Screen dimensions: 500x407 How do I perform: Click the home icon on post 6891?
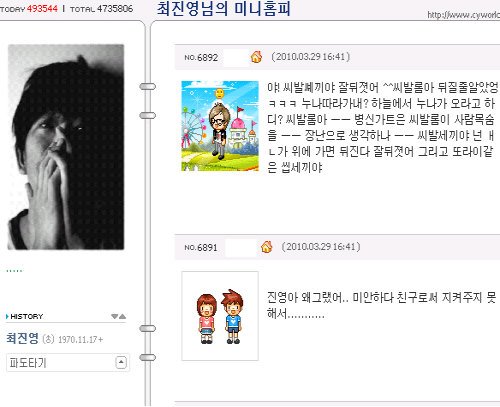click(x=266, y=247)
